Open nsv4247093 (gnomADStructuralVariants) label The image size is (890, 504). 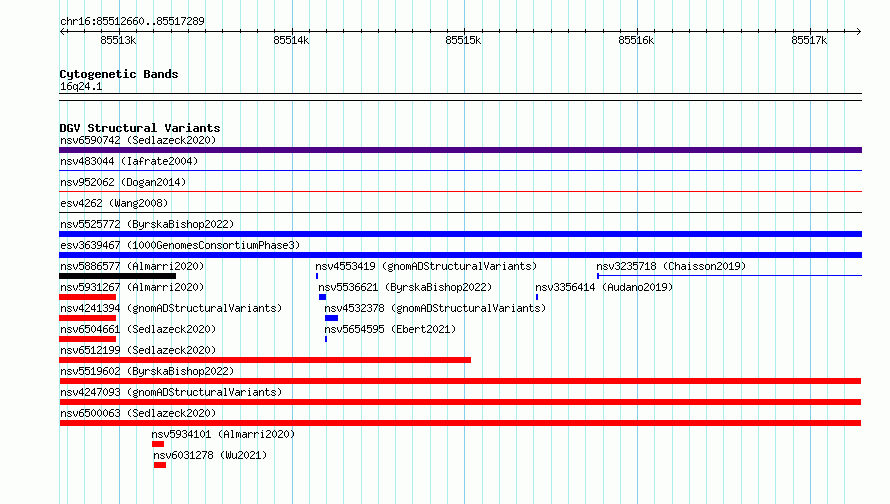pyautogui.click(x=171, y=392)
